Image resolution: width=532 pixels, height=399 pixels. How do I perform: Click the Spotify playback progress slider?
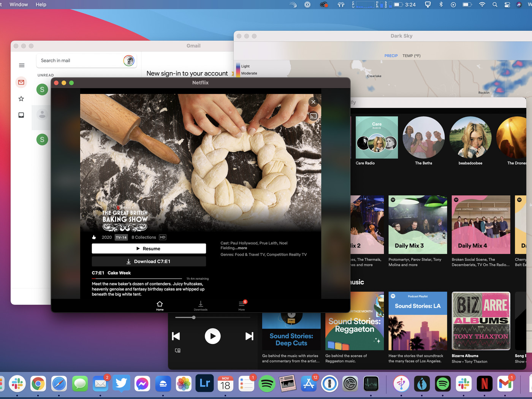click(x=213, y=317)
